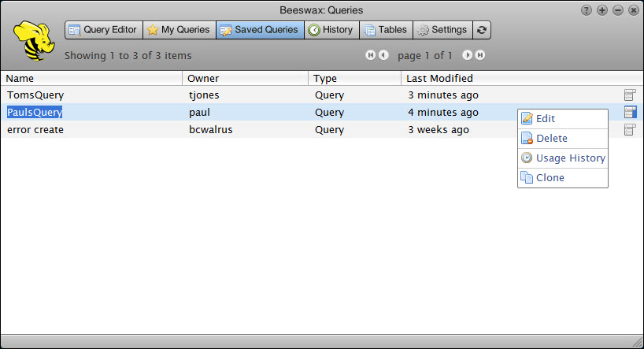Sort the list by Last Modified column
Image resolution: width=644 pixels, height=349 pixels.
tap(439, 79)
